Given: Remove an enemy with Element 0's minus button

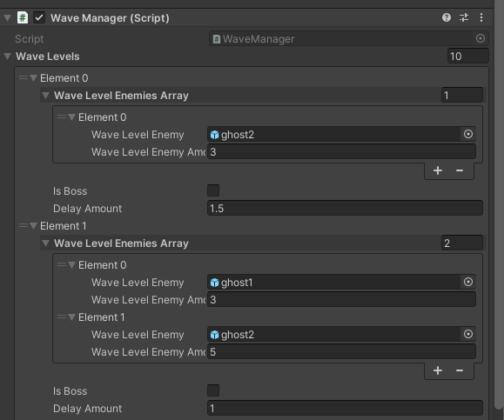Looking at the screenshot, I should click(x=460, y=170).
